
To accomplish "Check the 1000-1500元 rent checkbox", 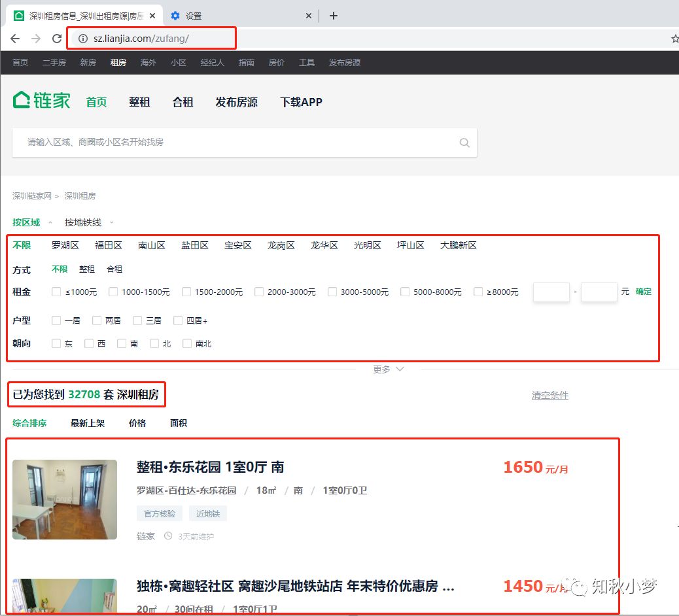I will coord(113,292).
